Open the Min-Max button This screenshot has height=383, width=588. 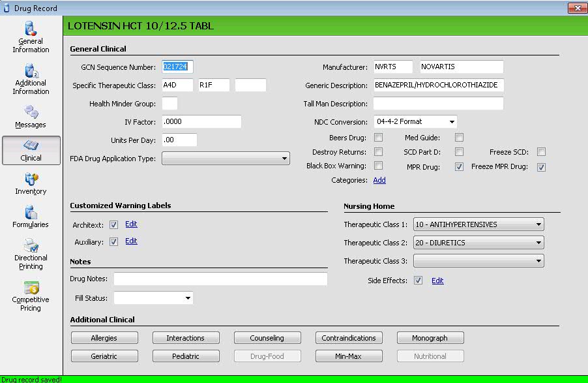tap(349, 356)
